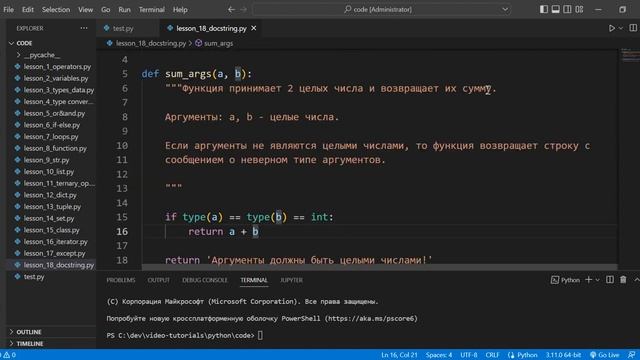Open the File menu
The width and height of the screenshot is (640, 360).
tap(9, 9)
